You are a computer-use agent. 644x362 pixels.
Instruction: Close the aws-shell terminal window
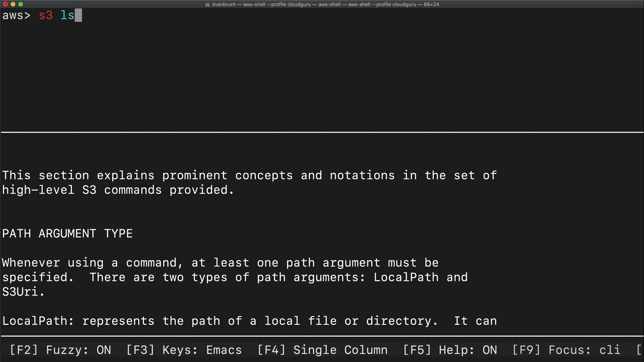pos(5,4)
